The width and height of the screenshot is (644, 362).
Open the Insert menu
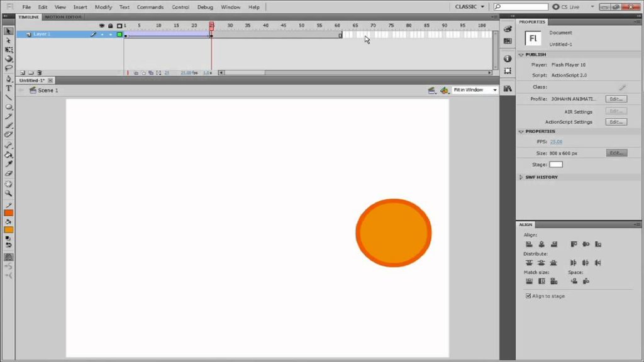80,7
